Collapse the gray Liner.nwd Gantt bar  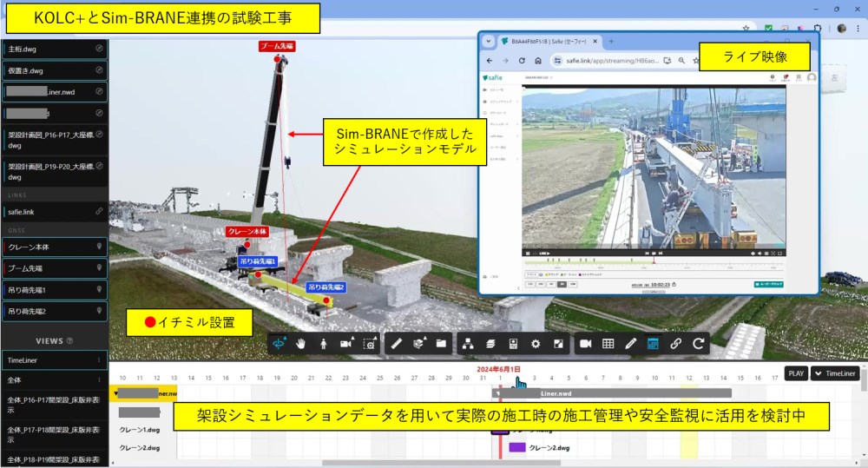pyautogui.click(x=498, y=394)
